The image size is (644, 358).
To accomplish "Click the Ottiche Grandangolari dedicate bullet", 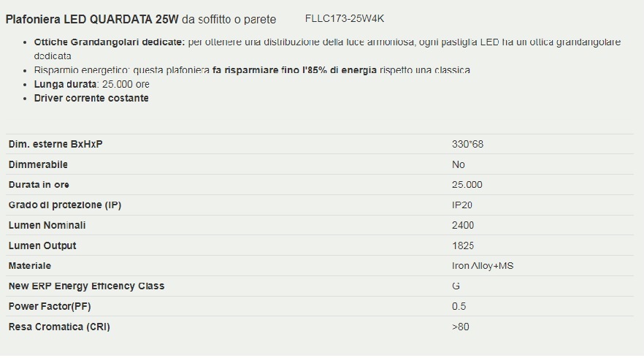I will point(327,49).
